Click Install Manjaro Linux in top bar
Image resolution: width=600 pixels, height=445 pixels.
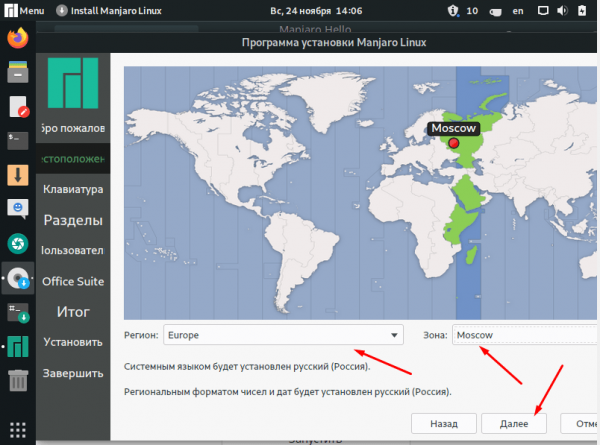109,11
